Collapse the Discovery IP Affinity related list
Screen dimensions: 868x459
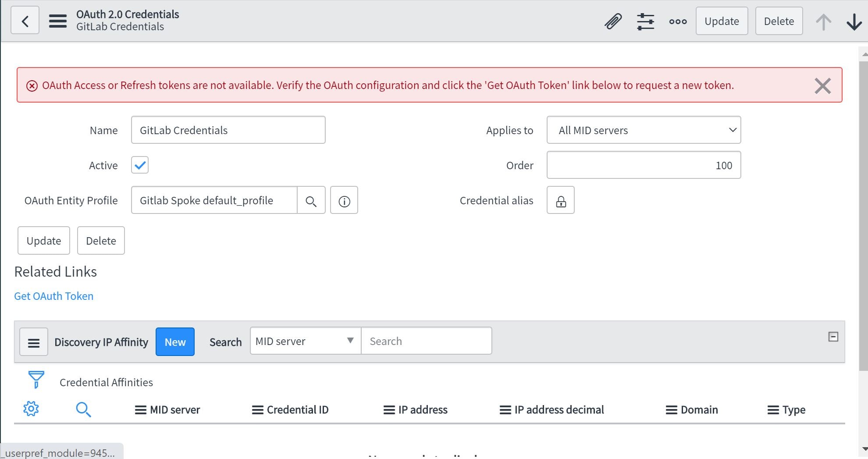833,337
